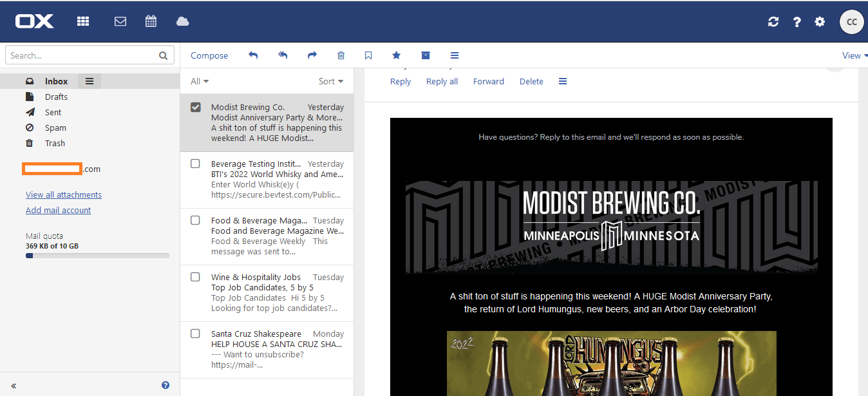The image size is (868, 396).
Task: Open the Beverage Testing Institute email
Action: pos(267,180)
